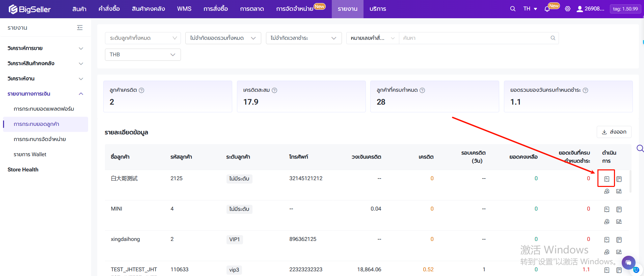Open the WMS menu item

(184, 9)
